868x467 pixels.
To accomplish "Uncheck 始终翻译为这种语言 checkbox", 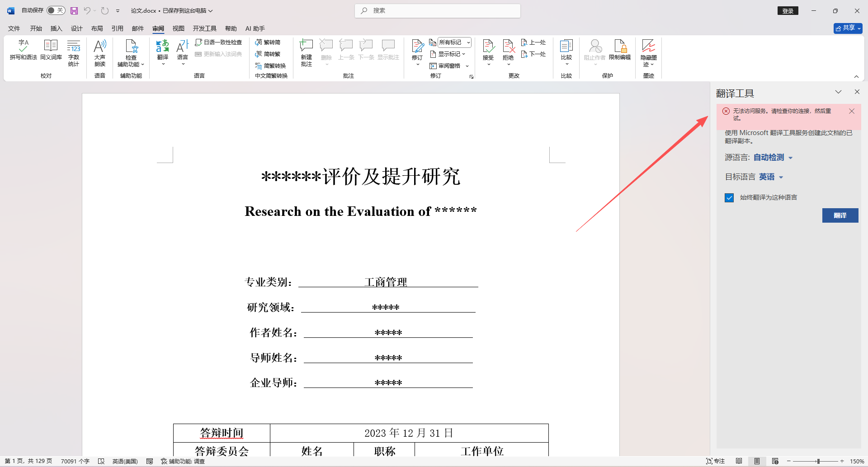I will [729, 198].
